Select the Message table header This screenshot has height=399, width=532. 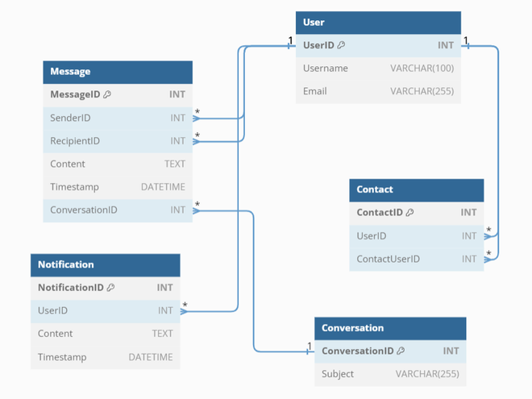pyautogui.click(x=118, y=72)
